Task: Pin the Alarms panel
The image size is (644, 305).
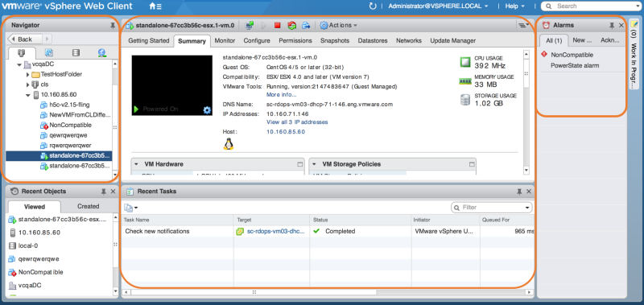Action: coord(612,26)
